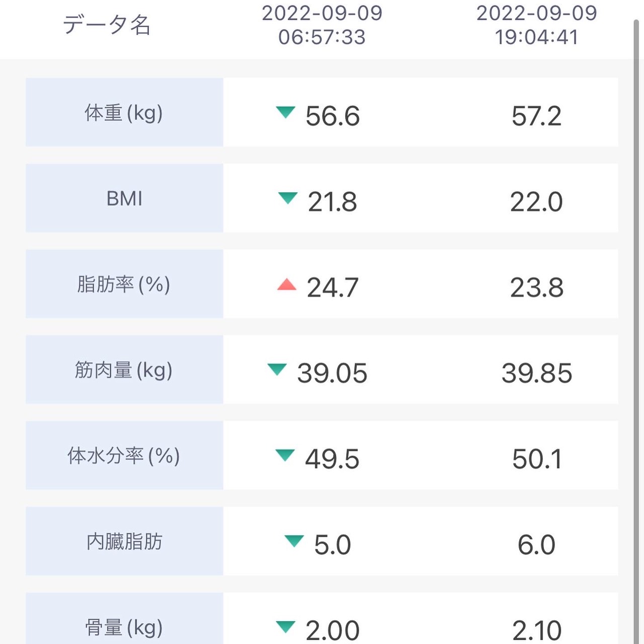
Task: Select the 骨量 (kg) row label
Action: (x=124, y=618)
